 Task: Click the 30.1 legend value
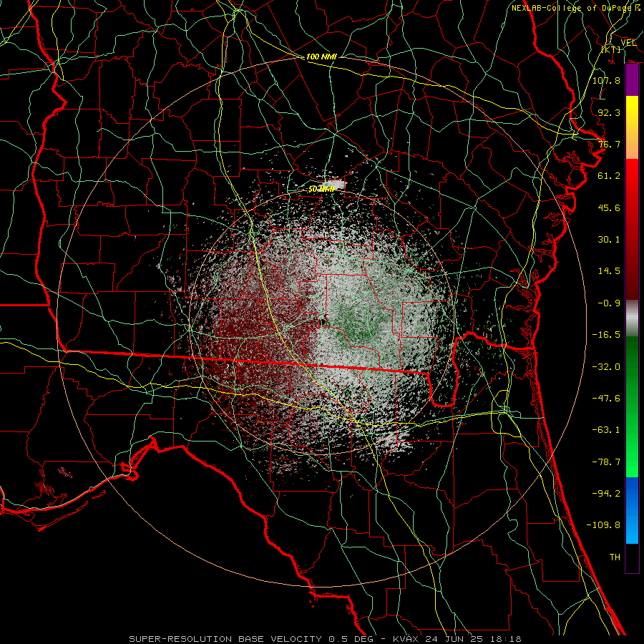click(609, 240)
